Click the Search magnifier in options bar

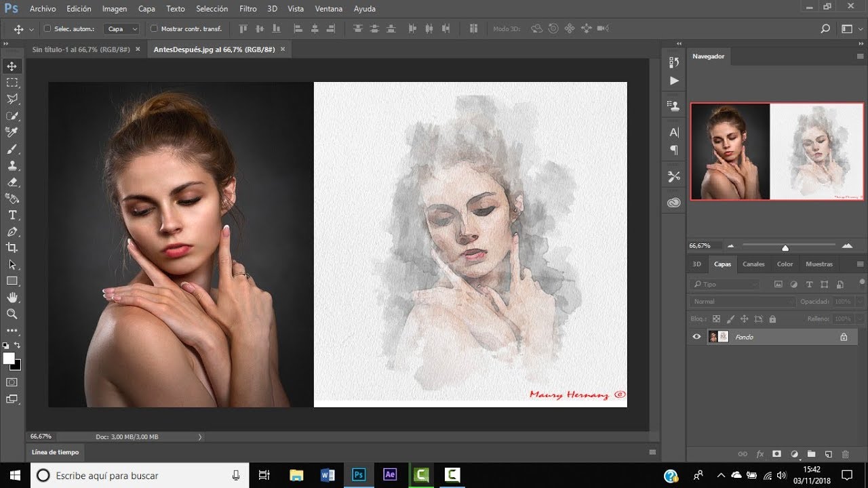tap(825, 29)
